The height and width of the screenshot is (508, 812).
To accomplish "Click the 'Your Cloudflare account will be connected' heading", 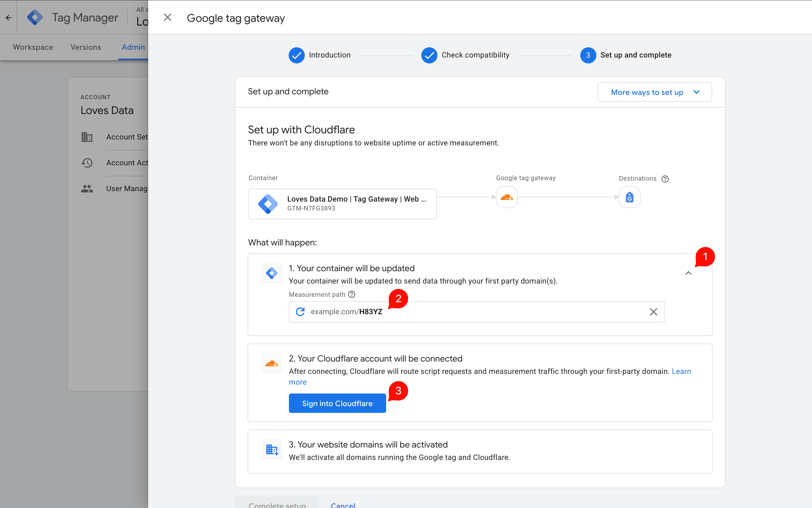I will [x=375, y=359].
